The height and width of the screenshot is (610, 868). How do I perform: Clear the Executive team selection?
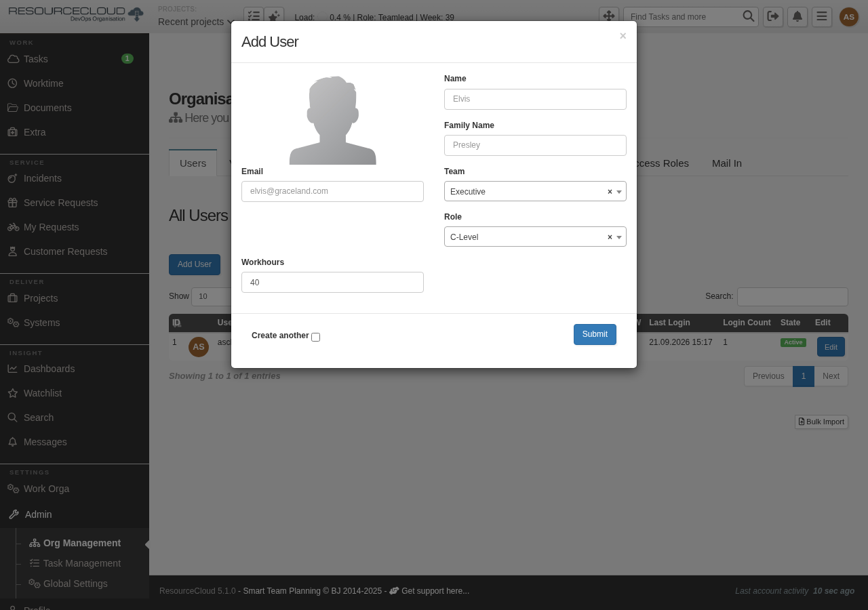[x=610, y=192]
